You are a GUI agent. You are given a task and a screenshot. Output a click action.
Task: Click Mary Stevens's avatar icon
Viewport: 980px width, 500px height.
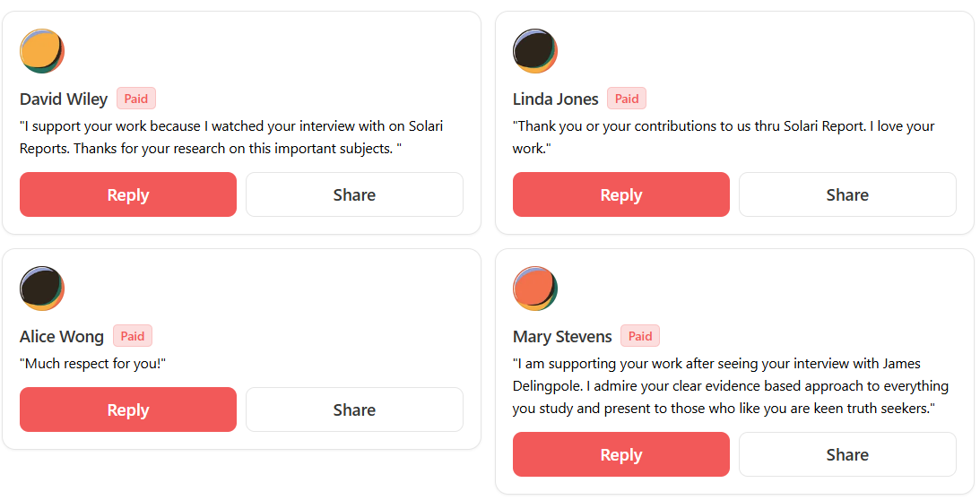[x=535, y=289]
